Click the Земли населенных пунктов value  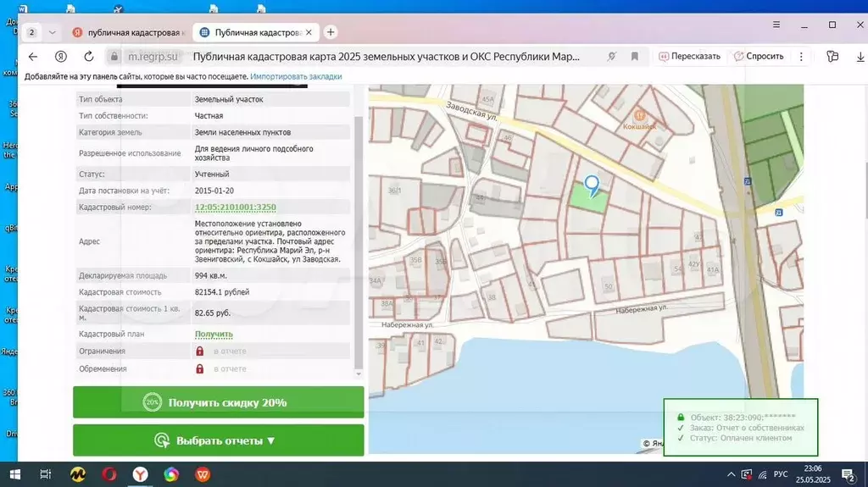(242, 132)
